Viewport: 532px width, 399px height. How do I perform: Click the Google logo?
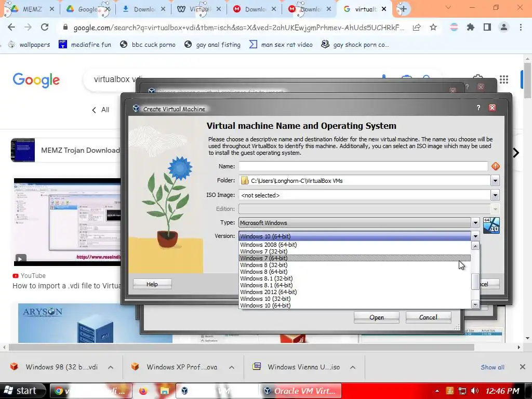click(x=36, y=80)
